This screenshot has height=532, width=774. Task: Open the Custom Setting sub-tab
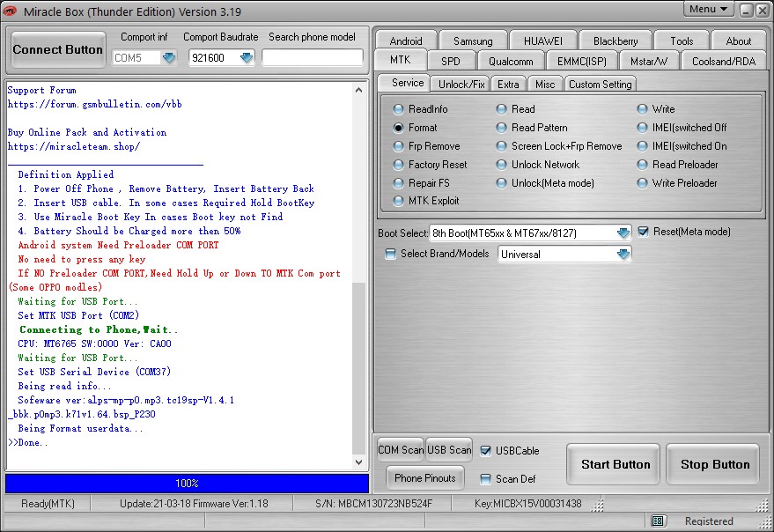601,84
